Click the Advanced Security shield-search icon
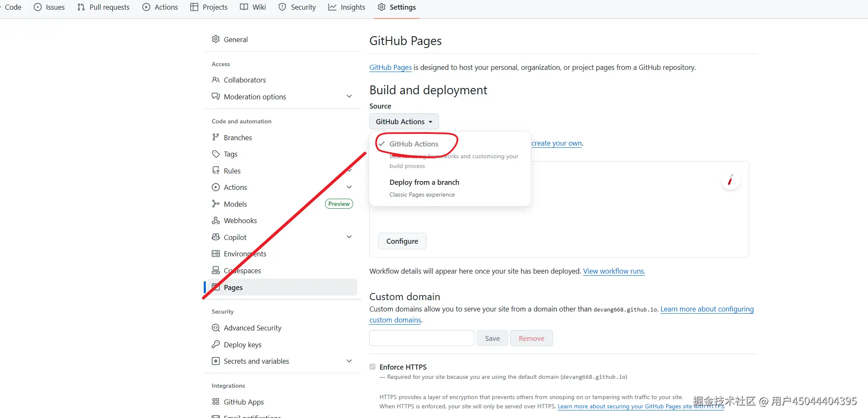Image resolution: width=868 pixels, height=418 pixels. (x=216, y=328)
